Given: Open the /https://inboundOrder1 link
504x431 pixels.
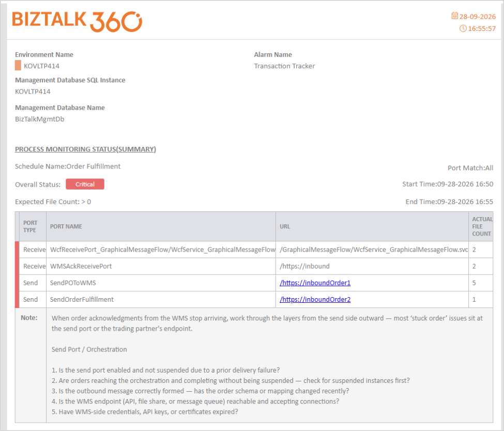Looking at the screenshot, I should (315, 283).
